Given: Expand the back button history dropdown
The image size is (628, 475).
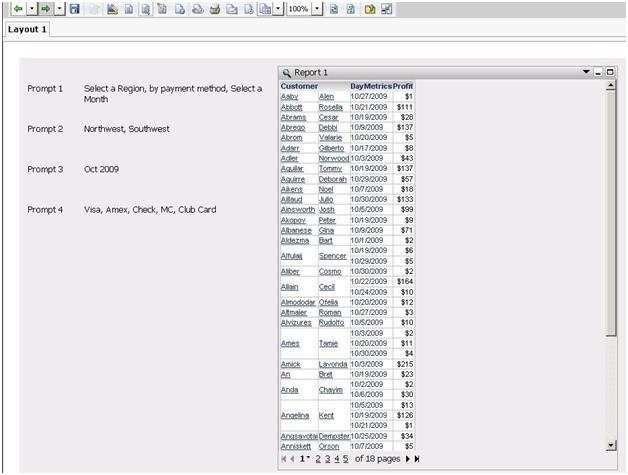Looking at the screenshot, I should point(31,8).
